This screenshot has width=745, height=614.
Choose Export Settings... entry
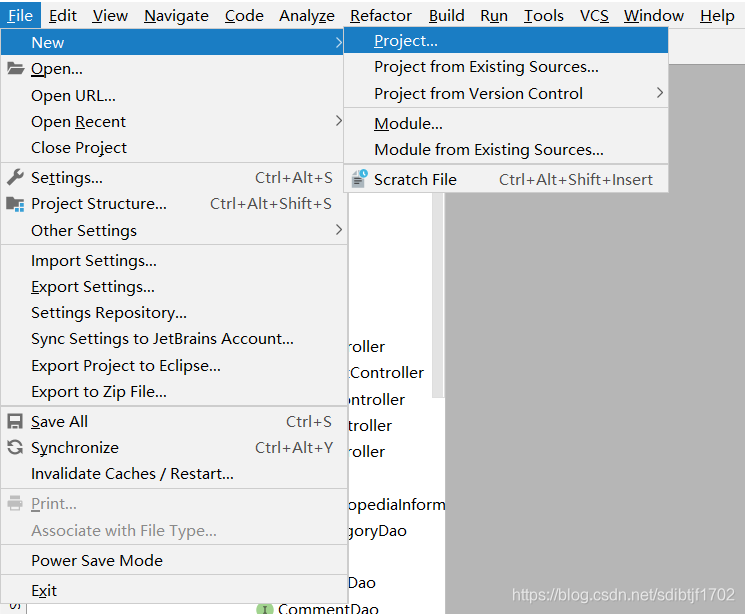[x=172, y=287]
